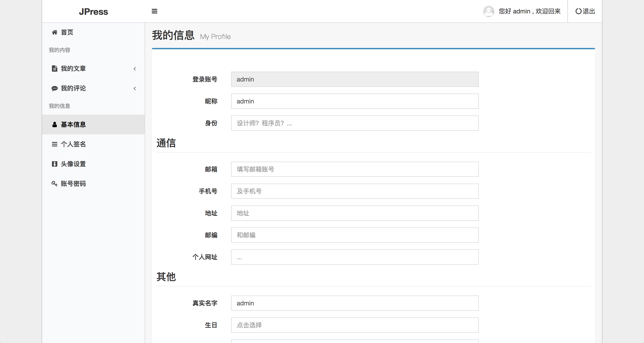Click the speech bubble icon beside 我的评论
The width and height of the screenshot is (644, 343).
[54, 88]
